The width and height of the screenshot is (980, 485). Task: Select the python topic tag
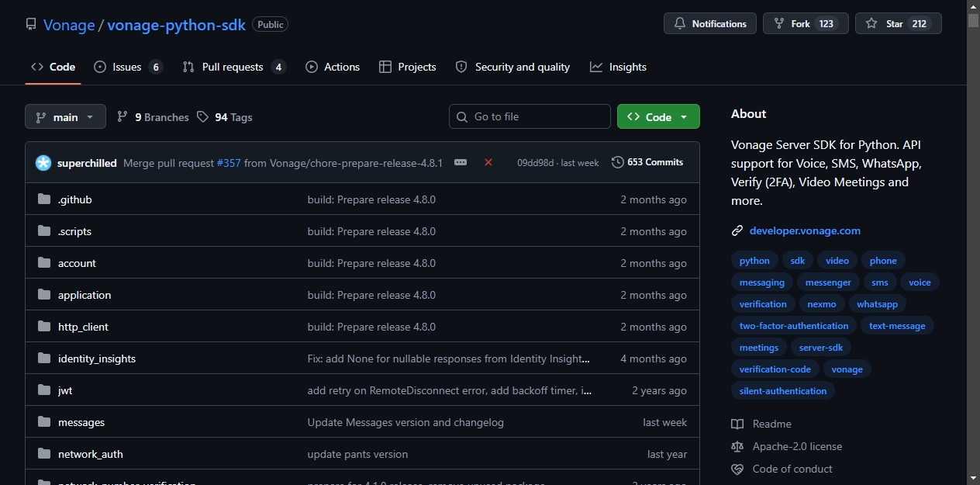(x=754, y=261)
